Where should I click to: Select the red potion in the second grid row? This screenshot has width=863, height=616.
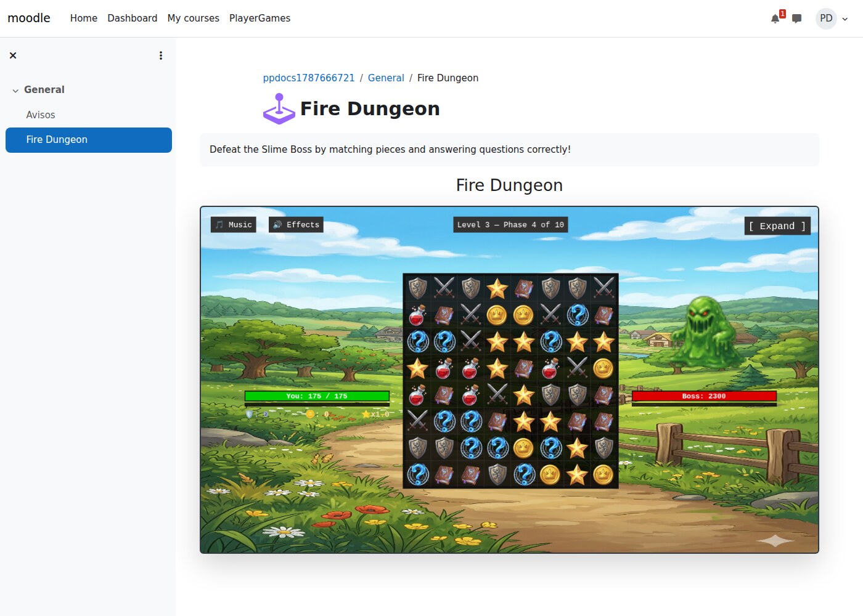(417, 315)
